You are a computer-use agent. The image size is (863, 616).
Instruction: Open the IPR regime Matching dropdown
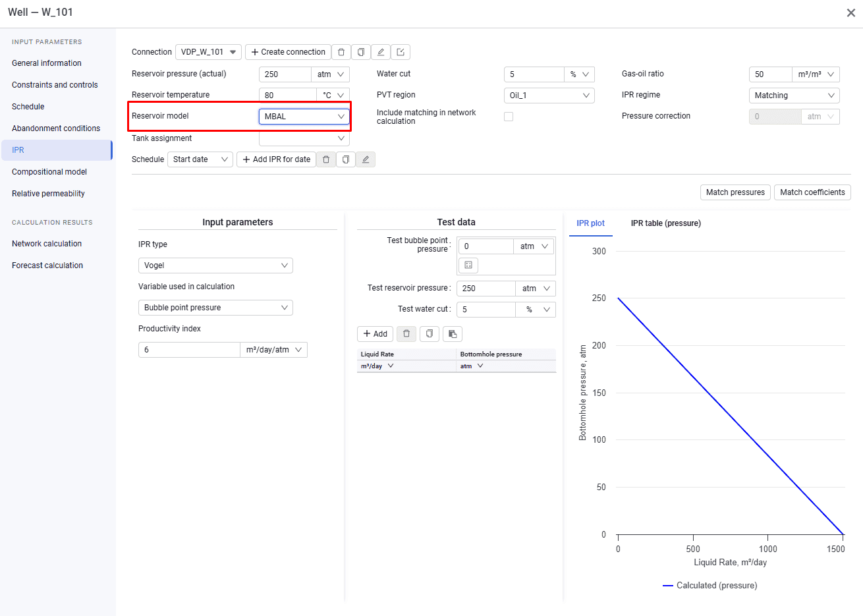pyautogui.click(x=794, y=96)
